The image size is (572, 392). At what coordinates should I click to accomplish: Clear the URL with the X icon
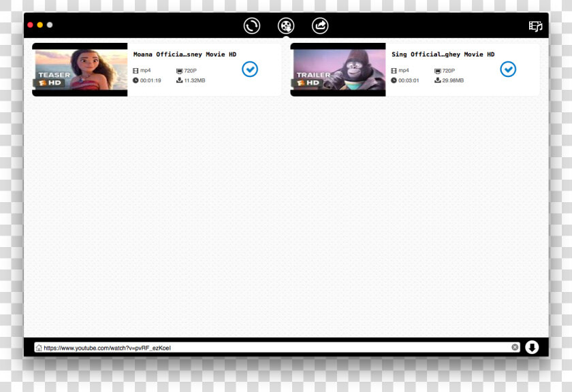(x=515, y=347)
